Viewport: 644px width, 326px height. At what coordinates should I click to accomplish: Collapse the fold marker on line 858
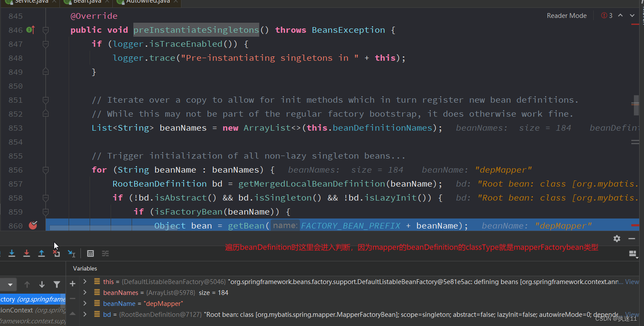tap(45, 198)
